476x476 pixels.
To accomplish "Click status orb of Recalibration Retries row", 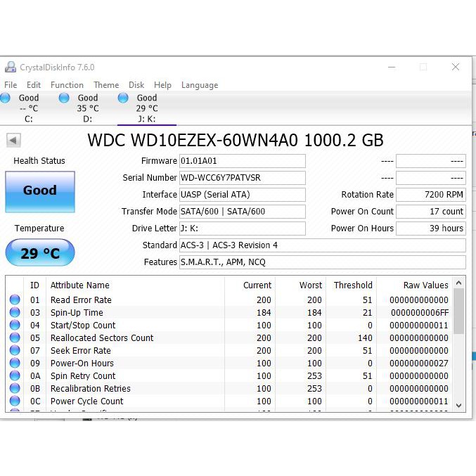I will 15,388.
